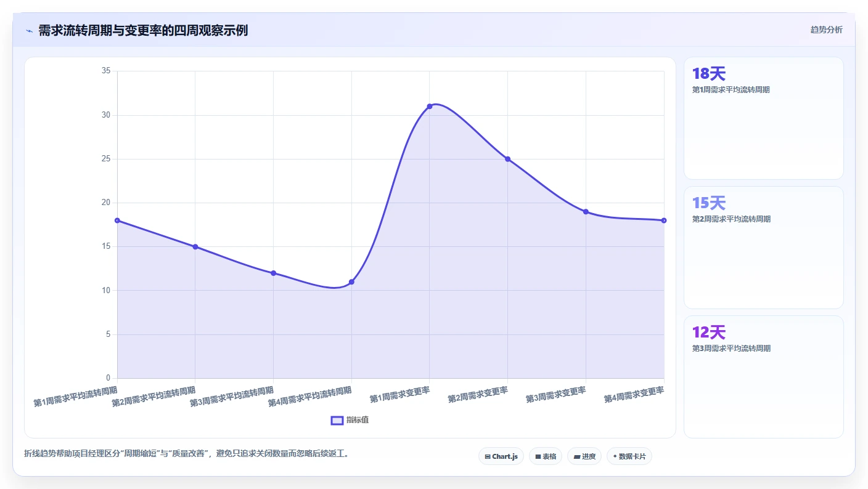Viewport: 868px width, 489px height.
Task: Click the y-axis value 25
Action: (106, 159)
